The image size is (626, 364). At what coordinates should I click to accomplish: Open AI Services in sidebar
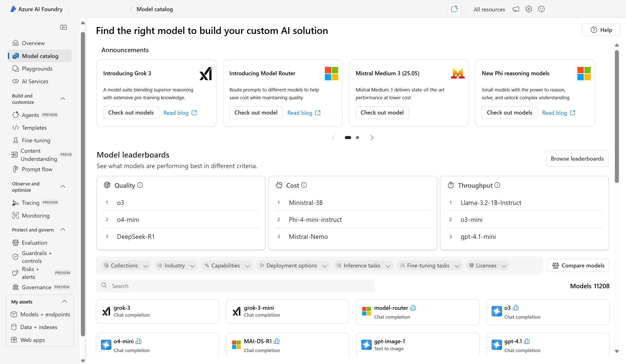click(x=40, y=81)
